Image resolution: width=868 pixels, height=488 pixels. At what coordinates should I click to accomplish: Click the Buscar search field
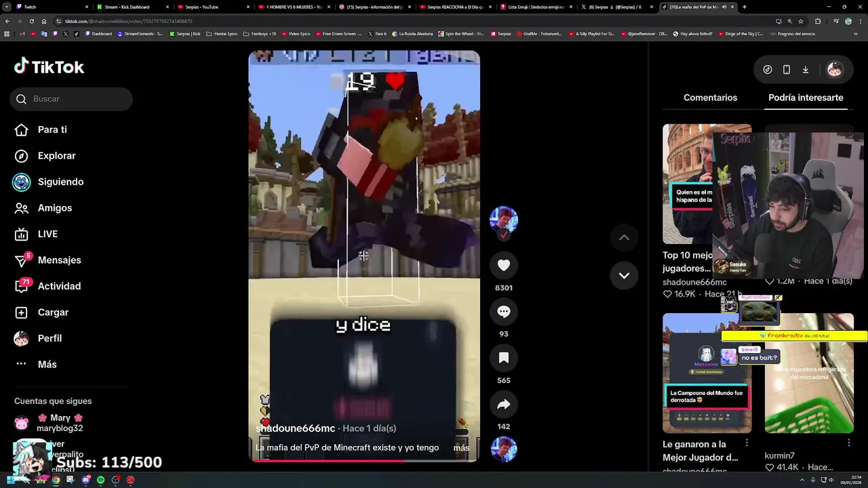[71, 99]
